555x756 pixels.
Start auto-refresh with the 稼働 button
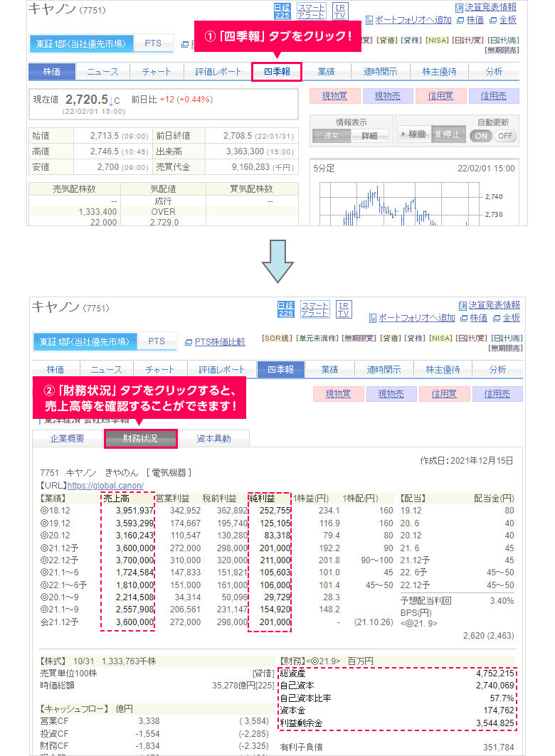coord(413,134)
